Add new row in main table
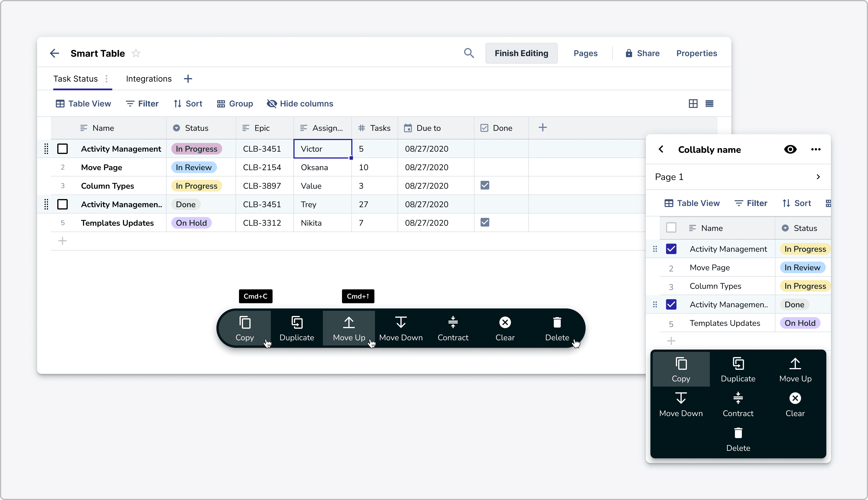Screen dimensions: 868x500 (62, 241)
